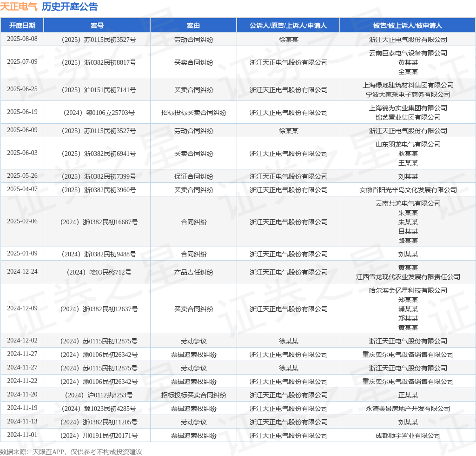476x456 pixels.
Task: Click defendant 成都顺宇置业有限公司
Action: (408, 436)
